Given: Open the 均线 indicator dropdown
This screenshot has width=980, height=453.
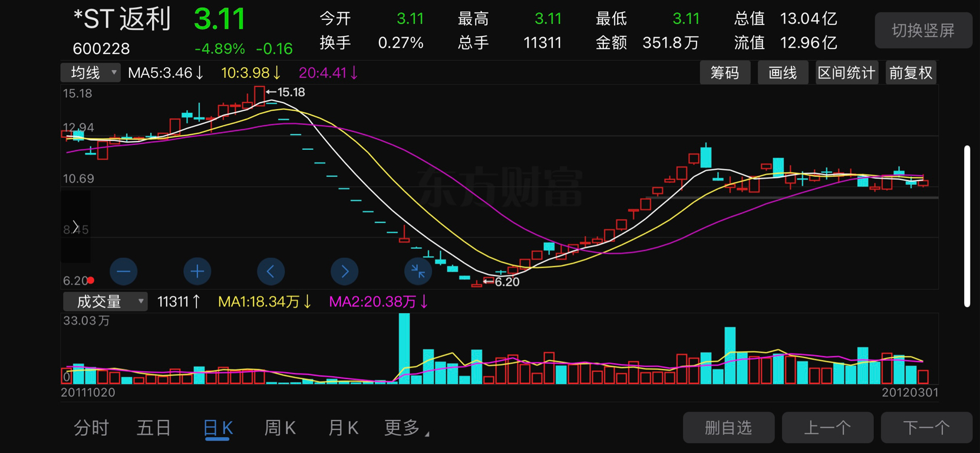Looking at the screenshot, I should 91,73.
